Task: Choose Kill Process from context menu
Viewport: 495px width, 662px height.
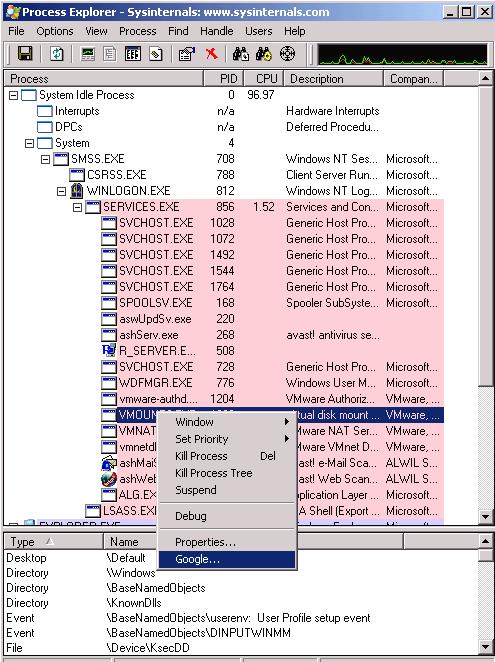Action: coord(227,456)
